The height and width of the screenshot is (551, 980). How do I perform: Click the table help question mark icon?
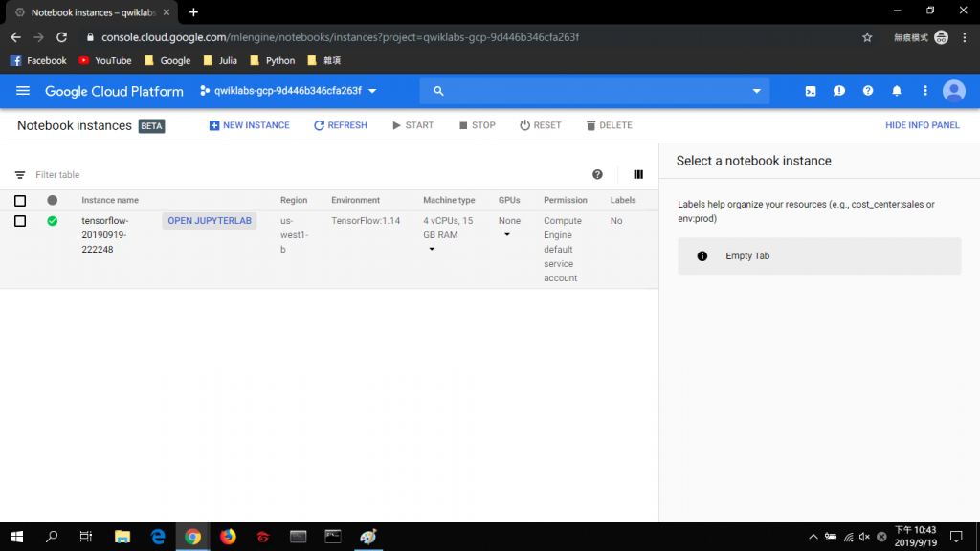point(597,175)
